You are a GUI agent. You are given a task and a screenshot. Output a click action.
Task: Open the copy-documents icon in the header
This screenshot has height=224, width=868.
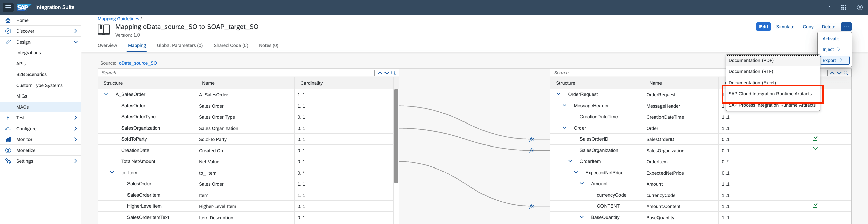pos(830,7)
